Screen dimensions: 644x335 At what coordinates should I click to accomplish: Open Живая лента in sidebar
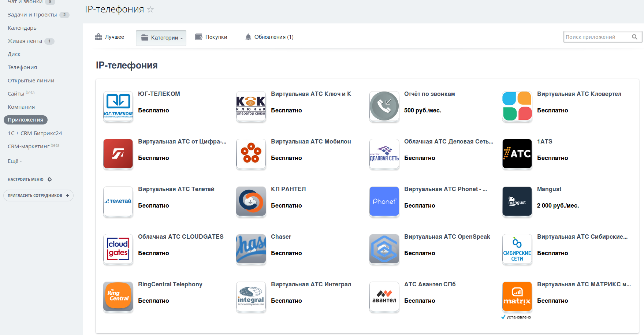click(25, 41)
